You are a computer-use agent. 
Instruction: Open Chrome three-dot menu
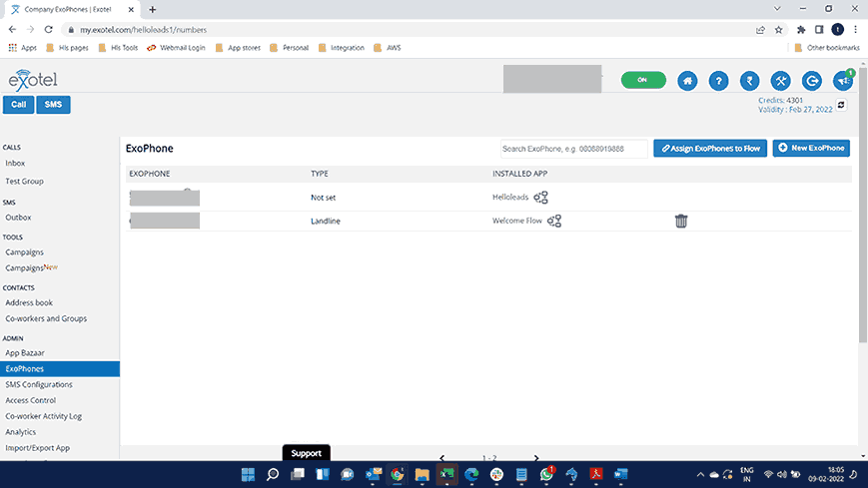pyautogui.click(x=855, y=30)
